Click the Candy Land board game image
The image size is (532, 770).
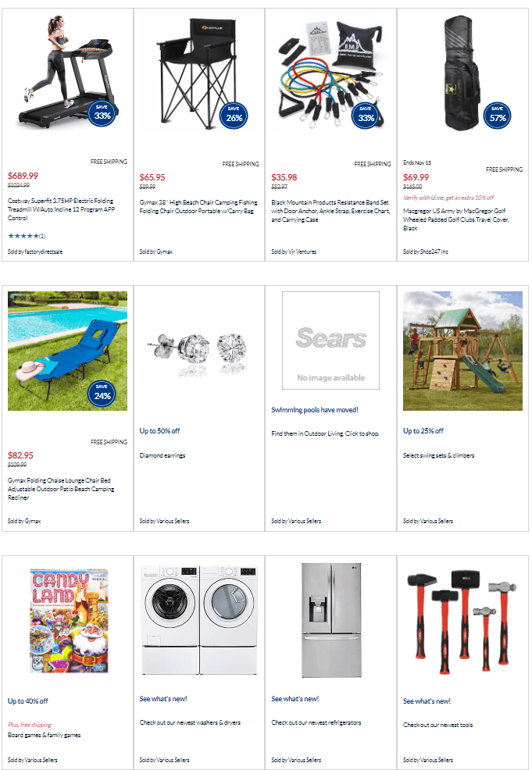69,621
